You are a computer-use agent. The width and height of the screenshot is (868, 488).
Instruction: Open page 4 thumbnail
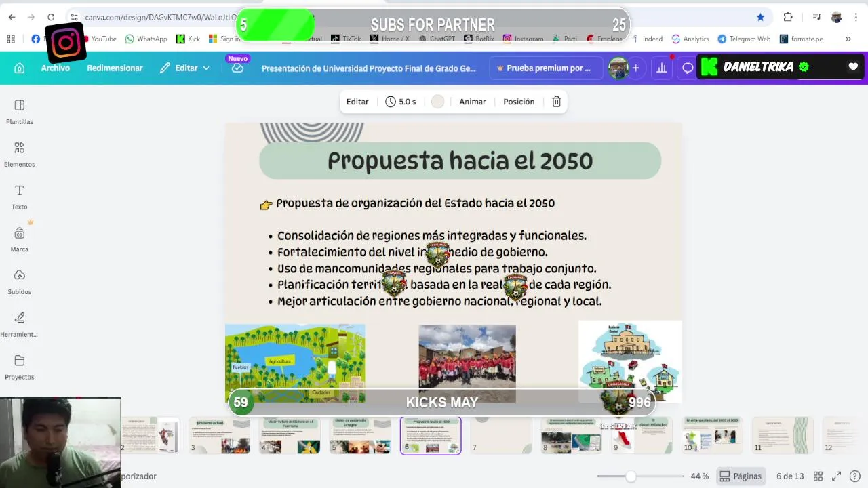pos(290,435)
